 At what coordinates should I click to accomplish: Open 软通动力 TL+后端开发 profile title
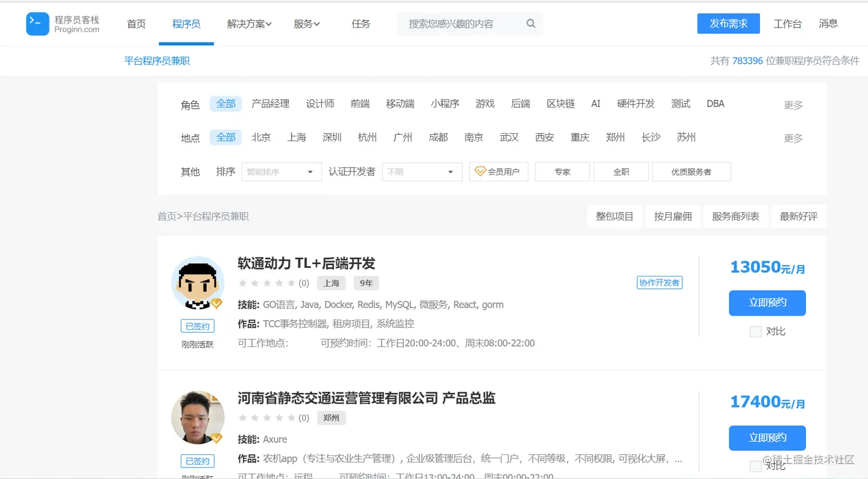tap(307, 263)
